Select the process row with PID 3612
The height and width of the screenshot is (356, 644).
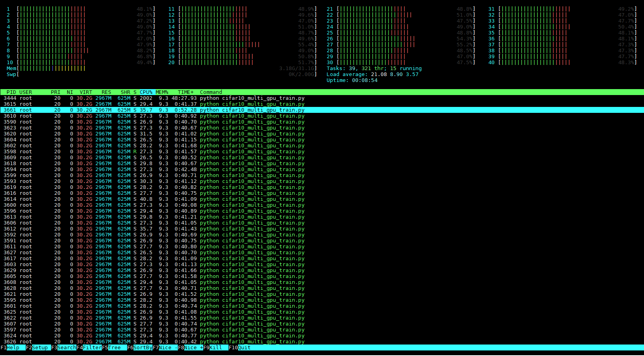(x=322, y=229)
